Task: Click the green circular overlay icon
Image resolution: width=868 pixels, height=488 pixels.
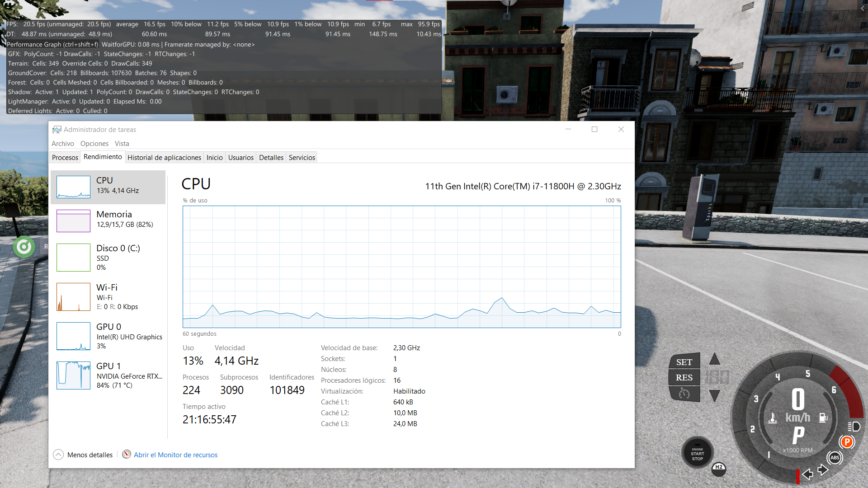Action: pyautogui.click(x=24, y=247)
